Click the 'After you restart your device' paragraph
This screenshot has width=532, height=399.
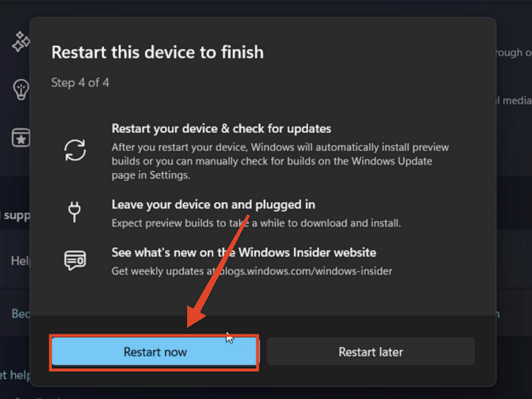[279, 162]
